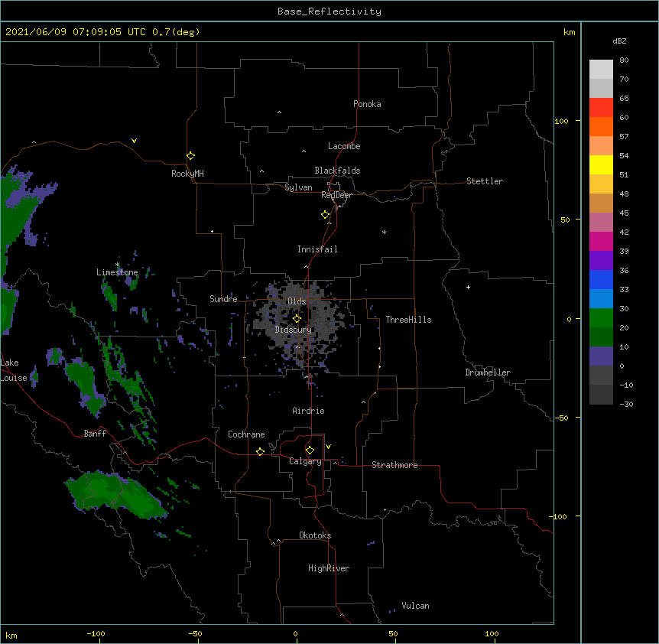Select the purple 10 dBZ legend swatch

click(601, 356)
